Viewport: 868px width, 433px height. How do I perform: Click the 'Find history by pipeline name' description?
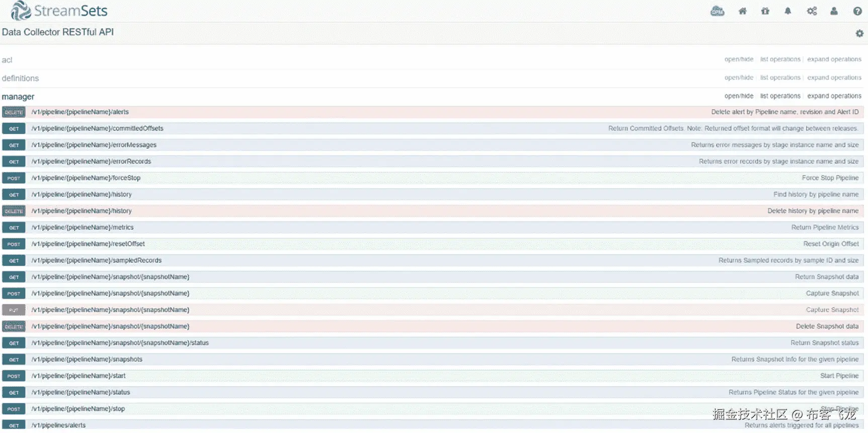pos(816,194)
